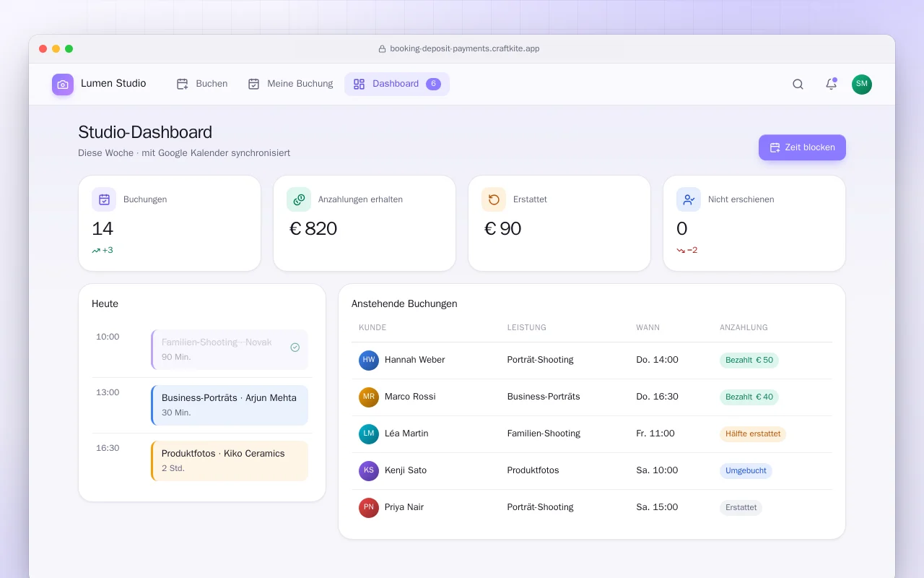Open the Produktfotos Kiko Ceramics appointment

click(x=230, y=461)
